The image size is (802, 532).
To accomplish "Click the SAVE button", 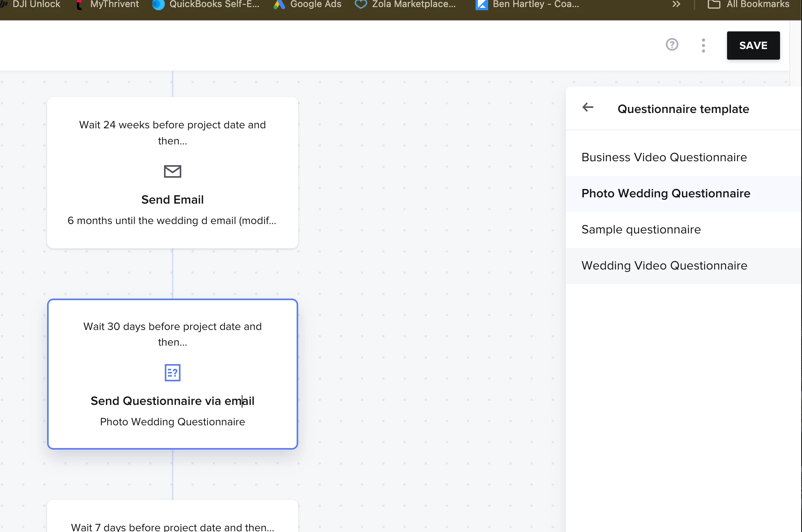I will tap(753, 46).
